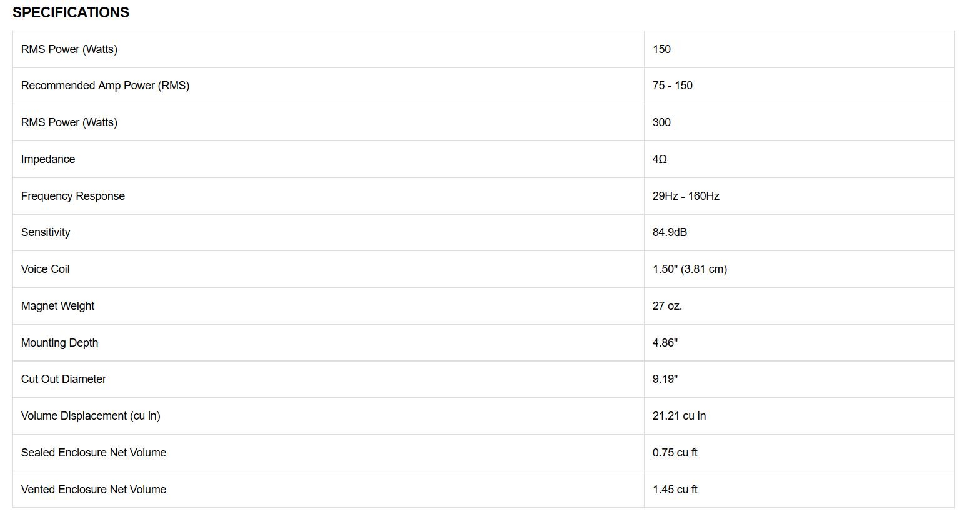Select the Impedance row label

(48, 159)
